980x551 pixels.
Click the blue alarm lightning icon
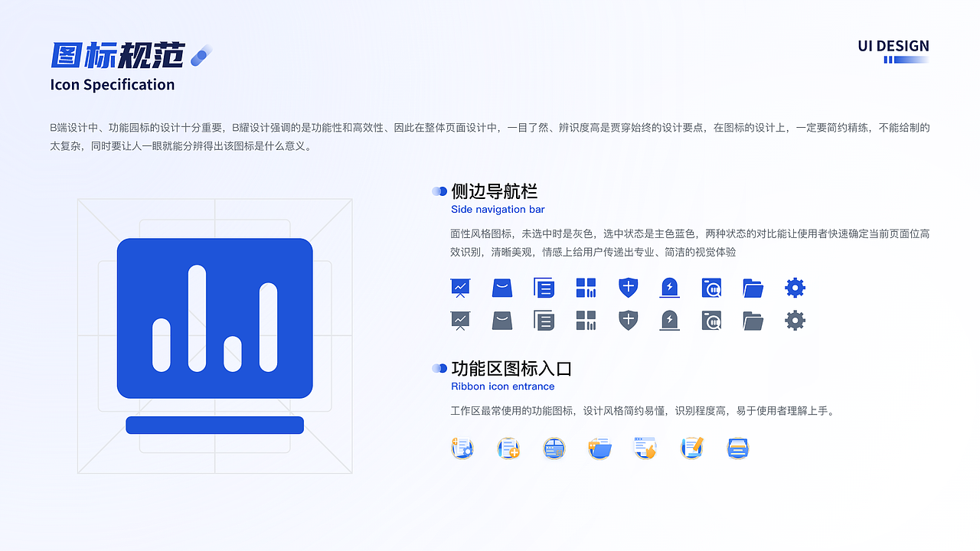[669, 287]
